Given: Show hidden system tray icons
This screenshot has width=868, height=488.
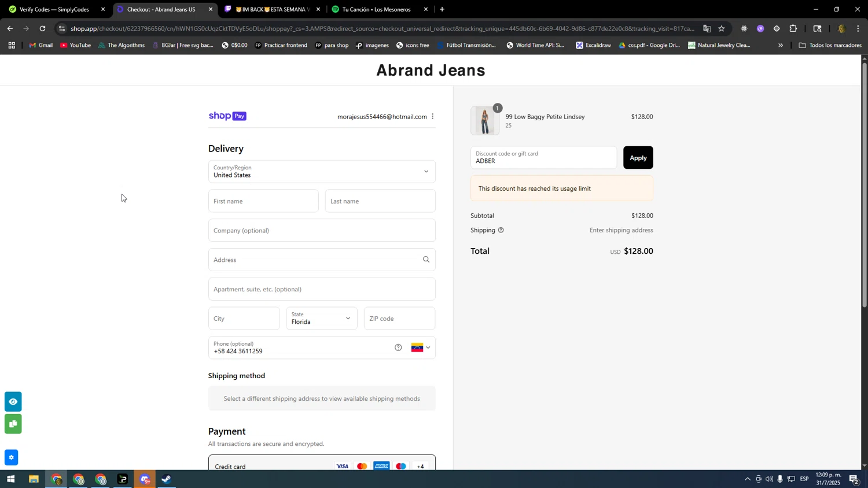Looking at the screenshot, I should [x=748, y=479].
